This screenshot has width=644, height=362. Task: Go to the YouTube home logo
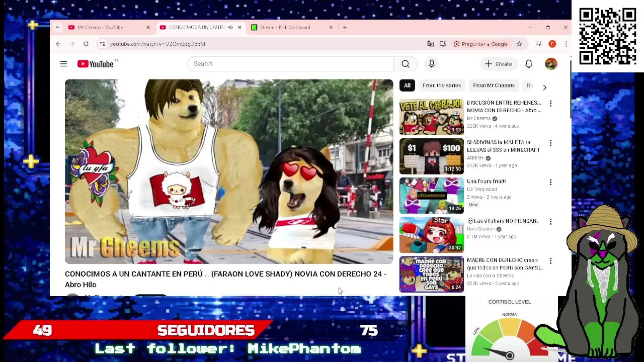coord(96,64)
